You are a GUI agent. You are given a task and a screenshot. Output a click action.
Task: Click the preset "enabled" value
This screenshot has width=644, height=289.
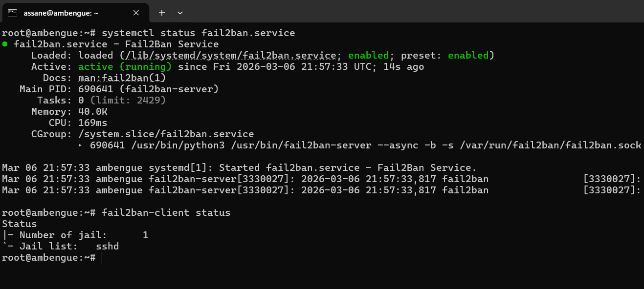coord(468,56)
